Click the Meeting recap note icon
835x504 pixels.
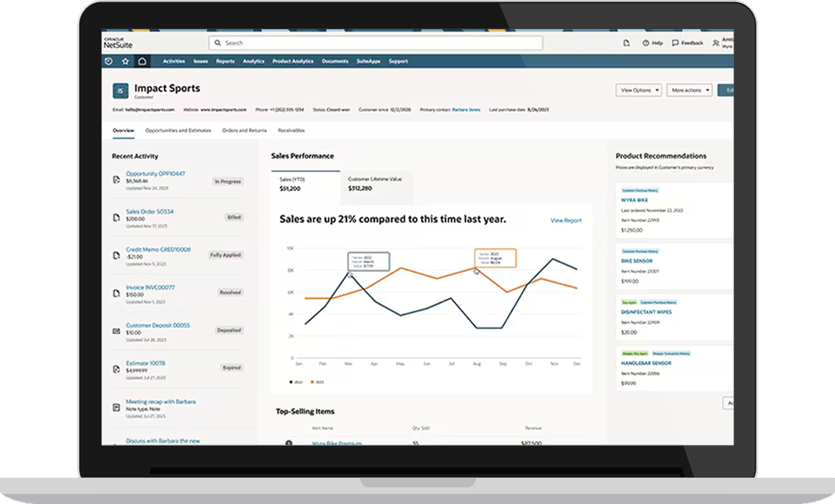tap(116, 407)
